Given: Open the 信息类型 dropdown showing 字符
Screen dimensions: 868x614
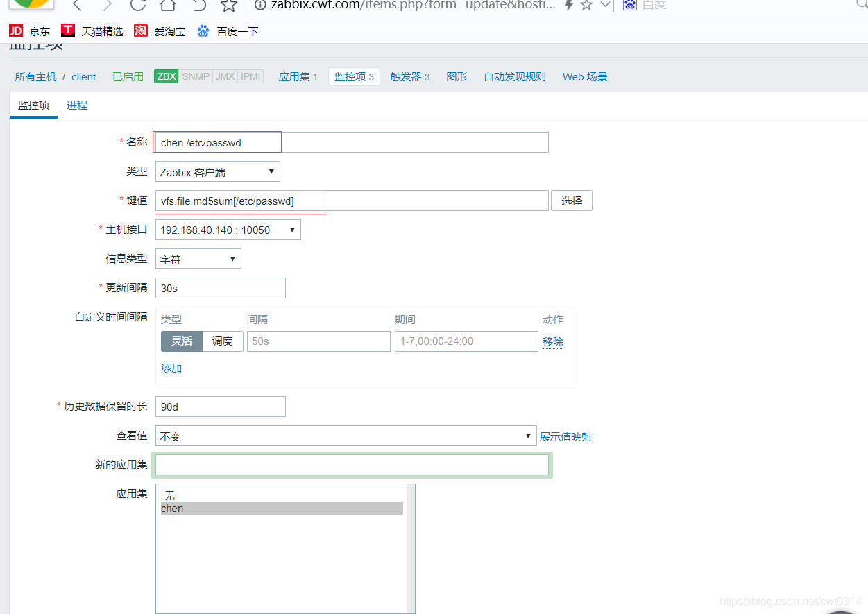Looking at the screenshot, I should click(198, 259).
